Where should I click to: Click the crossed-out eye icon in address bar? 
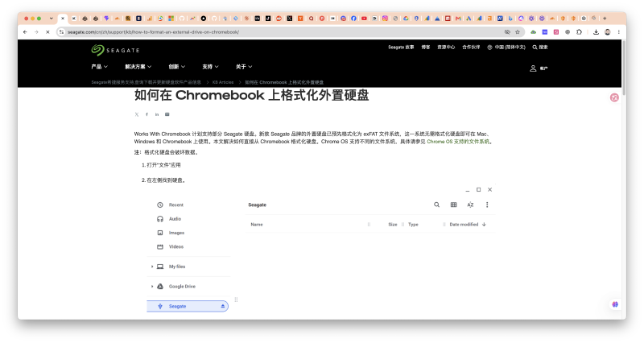[507, 32]
